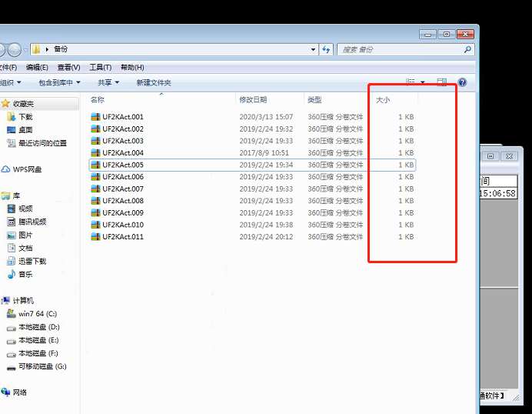Open 可移动磁盘 (G:) drive
The height and width of the screenshot is (414, 532).
pos(42,366)
